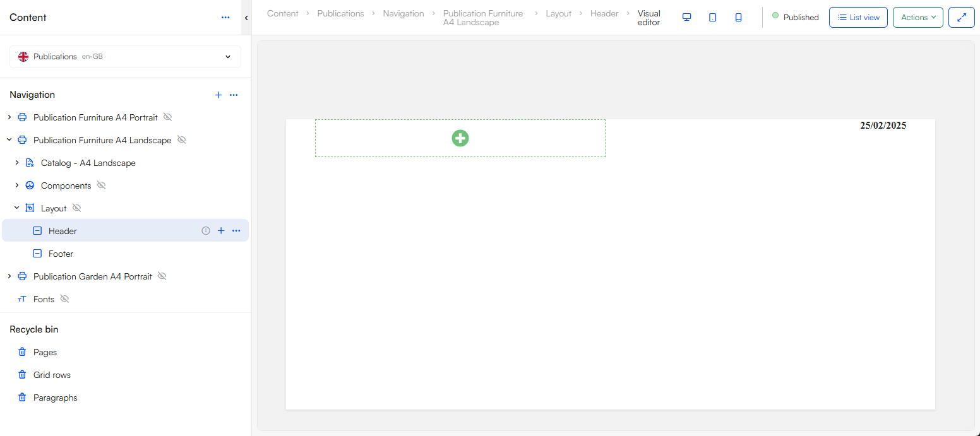The width and height of the screenshot is (980, 436).
Task: Open the fullscreen editor icon
Action: click(x=961, y=17)
